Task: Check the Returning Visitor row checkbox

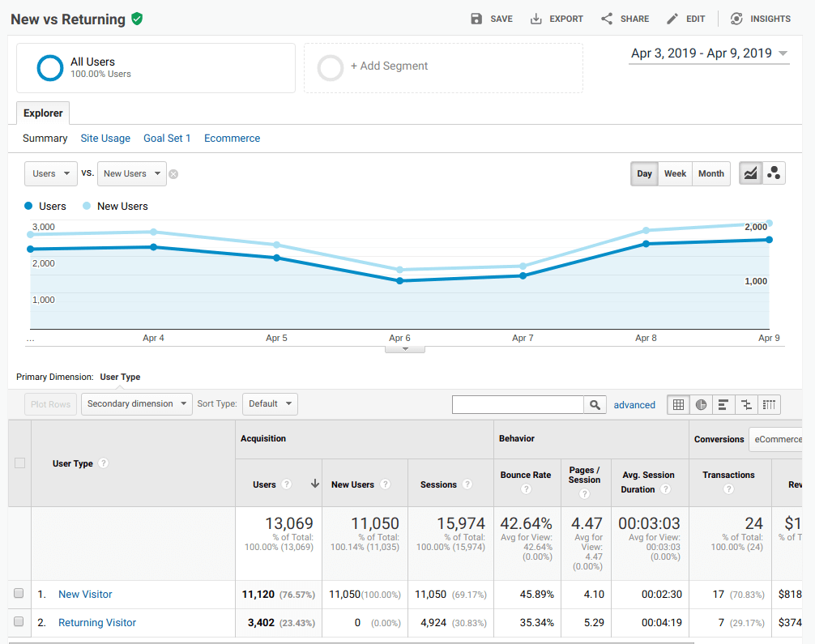Action: coord(19,622)
